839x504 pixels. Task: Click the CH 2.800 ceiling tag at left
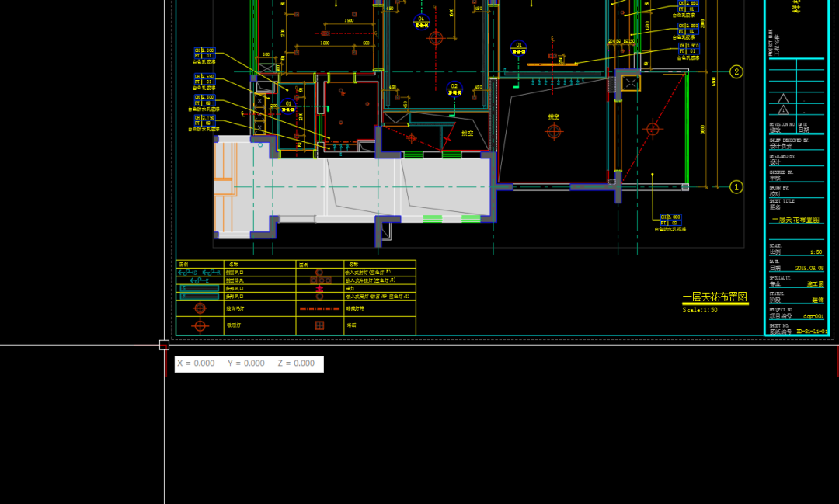tap(204, 53)
